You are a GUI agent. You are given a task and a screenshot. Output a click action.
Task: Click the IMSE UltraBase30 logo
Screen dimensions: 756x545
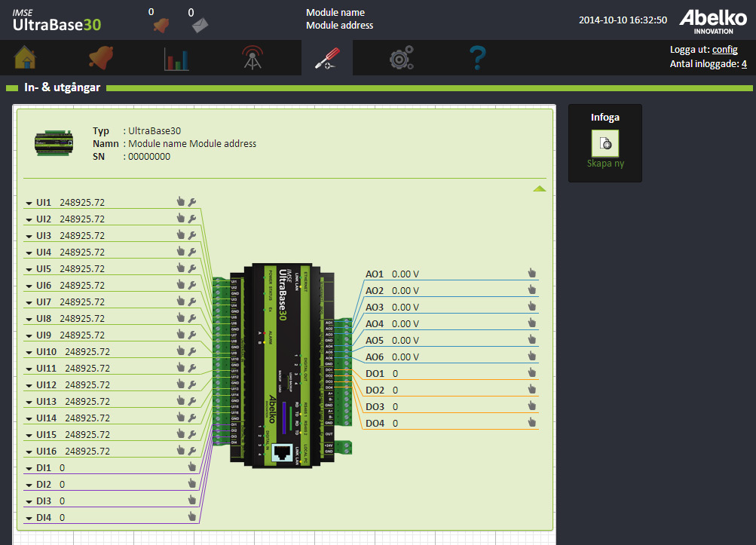57,21
